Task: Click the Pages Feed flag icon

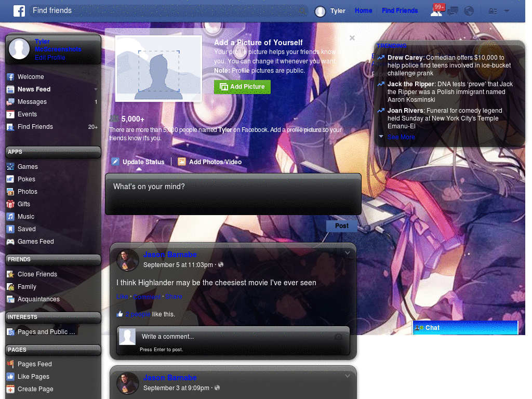Action: tap(10, 364)
